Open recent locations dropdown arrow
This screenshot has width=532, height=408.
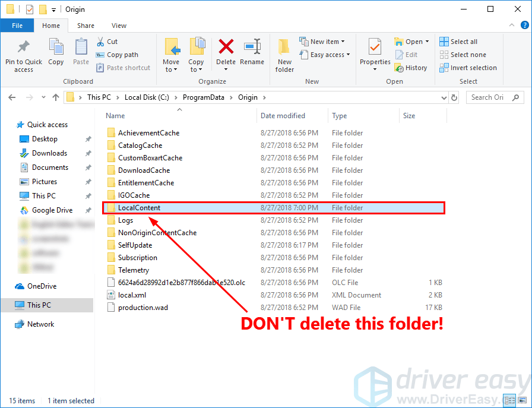click(43, 97)
